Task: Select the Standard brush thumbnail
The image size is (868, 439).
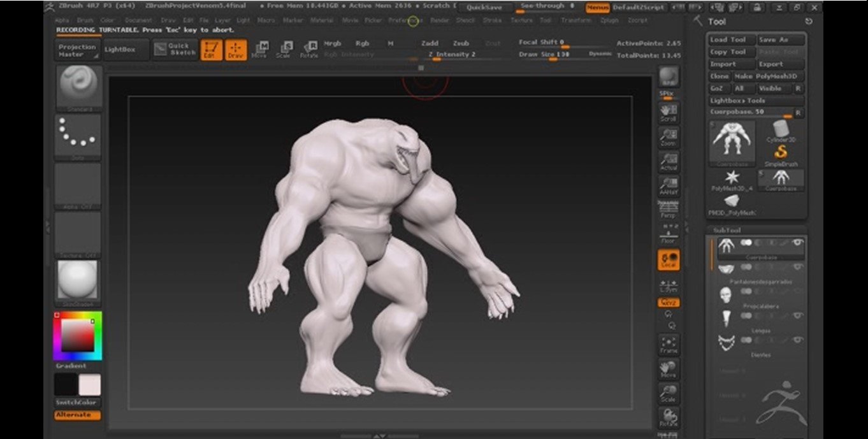Action: (x=79, y=88)
